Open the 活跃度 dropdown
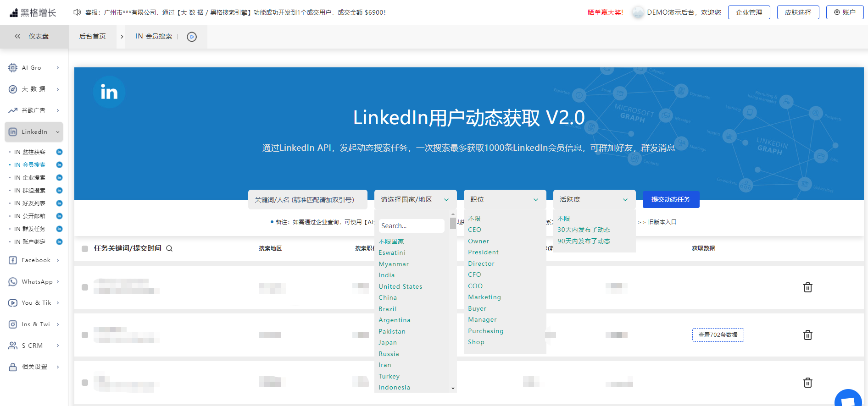 point(594,199)
